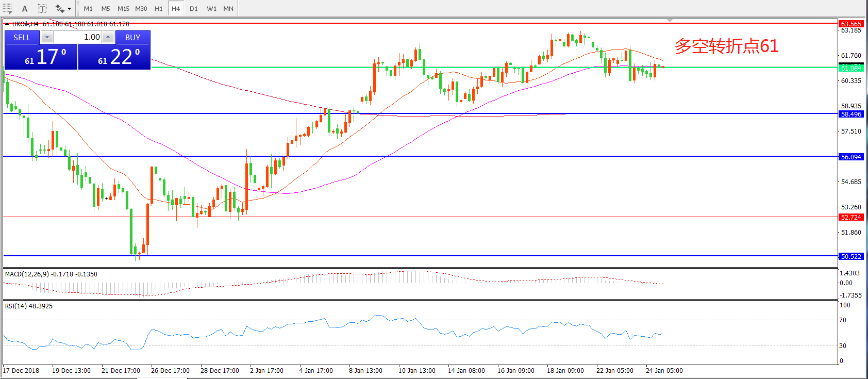Click the blue 58.496 price level label
Image resolution: width=868 pixels, height=379 pixels.
point(851,114)
